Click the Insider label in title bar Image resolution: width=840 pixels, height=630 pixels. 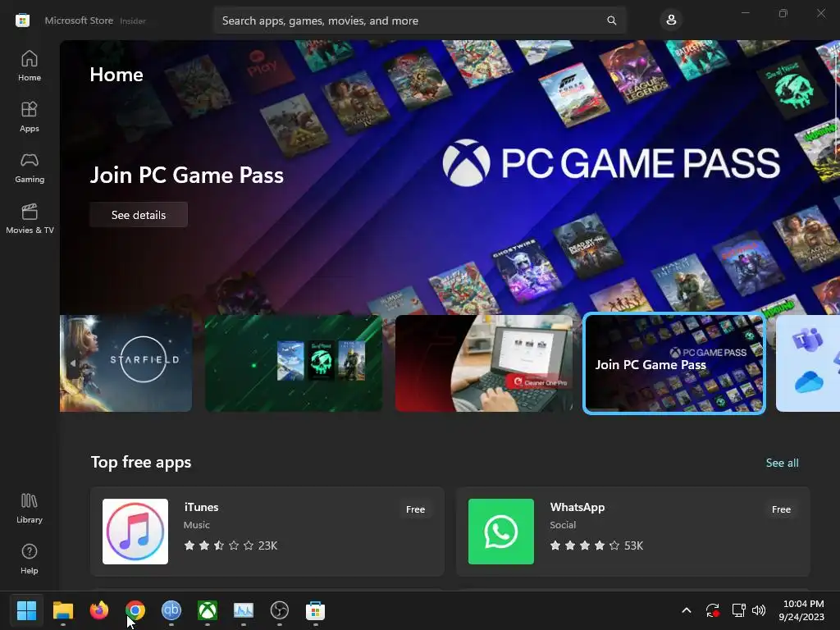133,21
